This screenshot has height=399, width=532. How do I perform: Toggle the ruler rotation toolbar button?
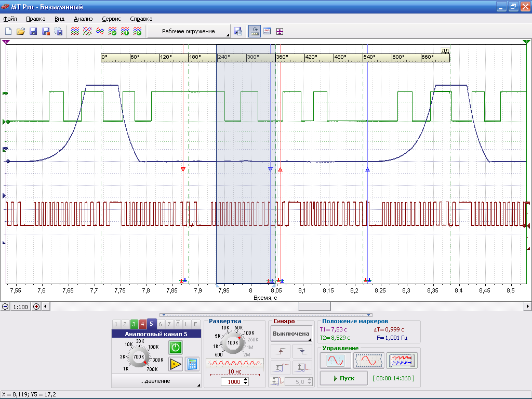point(255,32)
